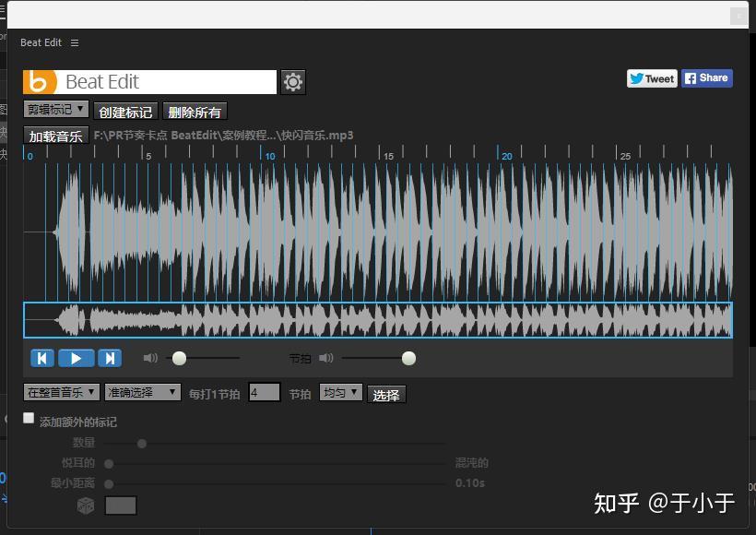
Task: Click the 最小距离 slider knob
Action: (109, 484)
